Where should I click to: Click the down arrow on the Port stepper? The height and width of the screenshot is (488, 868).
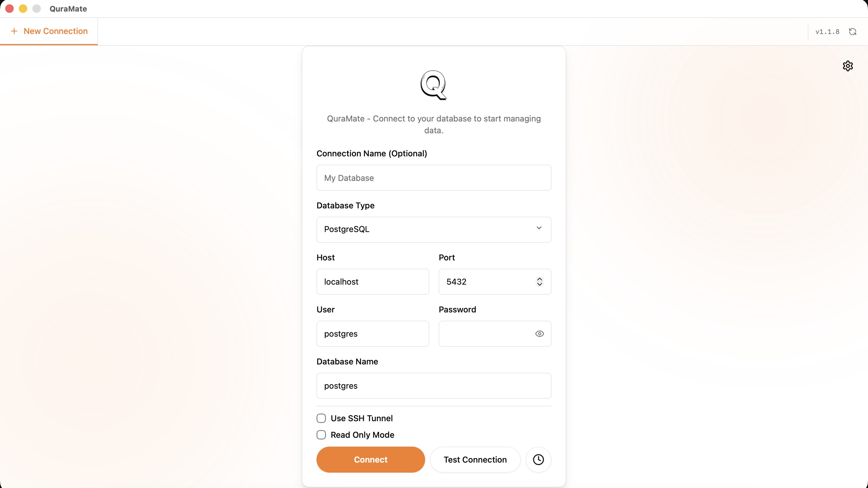point(539,285)
